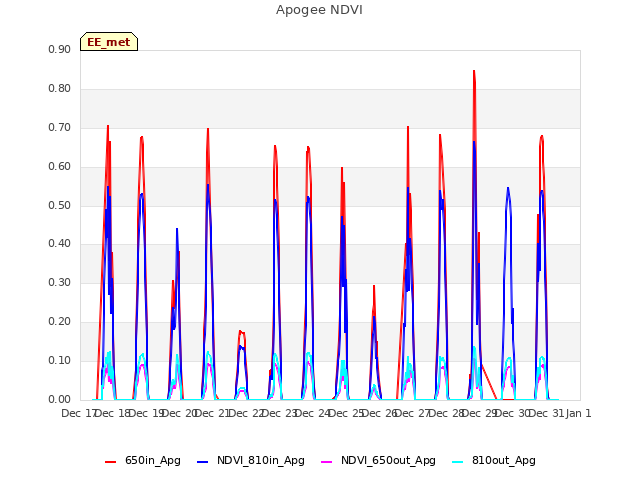
Task: Click the 0.00 y-axis label
Action: [60, 399]
